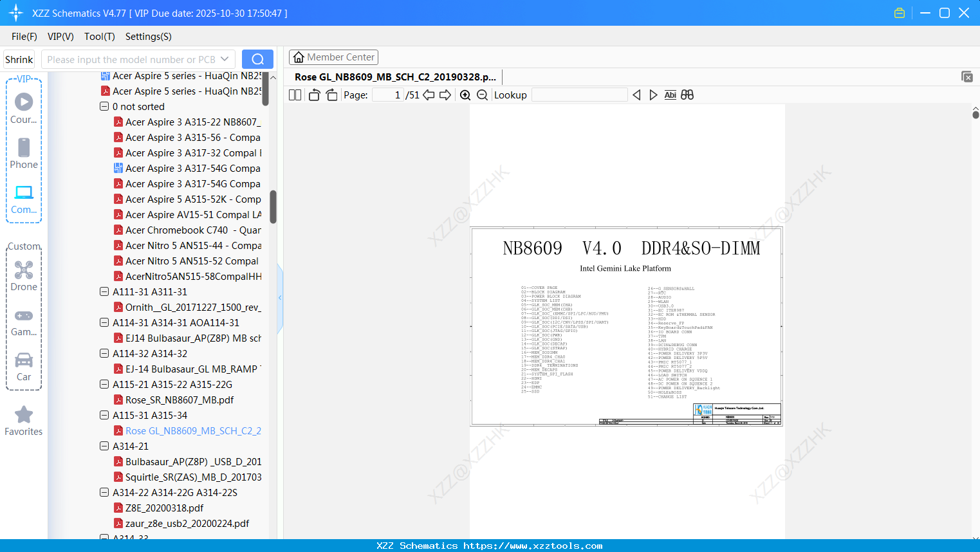Open the VIP(V) menu

tap(60, 37)
